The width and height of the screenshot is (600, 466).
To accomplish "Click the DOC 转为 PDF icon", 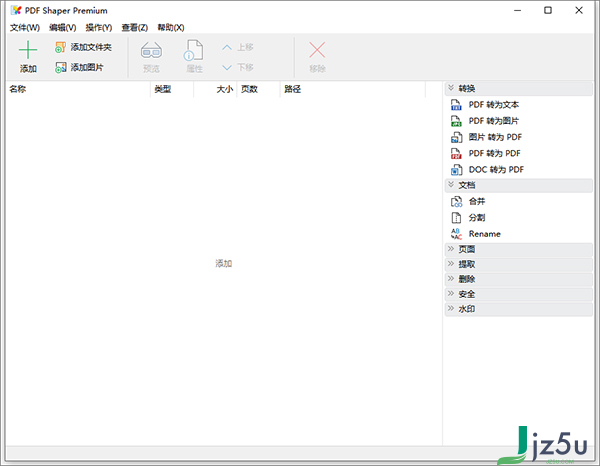I will (456, 169).
